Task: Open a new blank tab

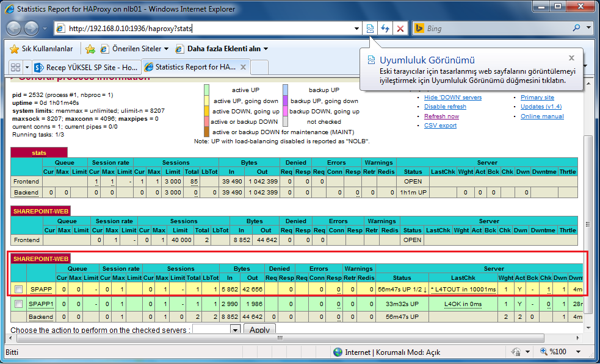Action: click(x=259, y=67)
